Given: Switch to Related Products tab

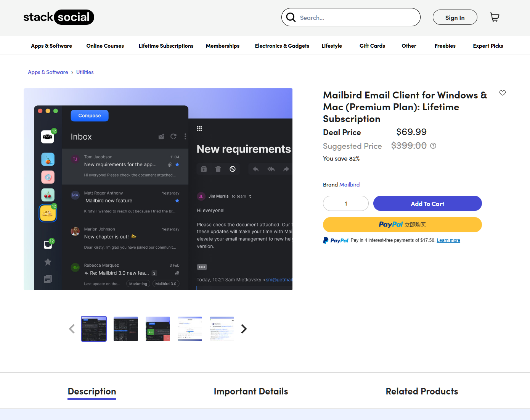Looking at the screenshot, I should [422, 391].
